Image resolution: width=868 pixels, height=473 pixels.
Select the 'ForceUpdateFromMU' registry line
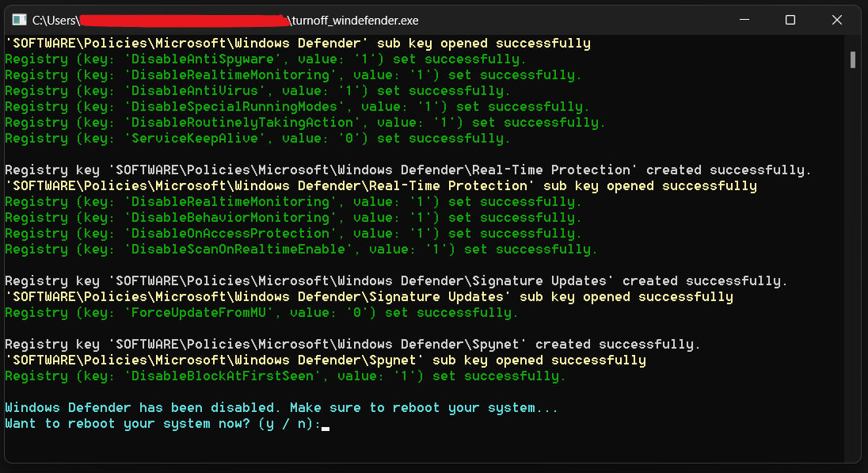pyautogui.click(x=261, y=313)
